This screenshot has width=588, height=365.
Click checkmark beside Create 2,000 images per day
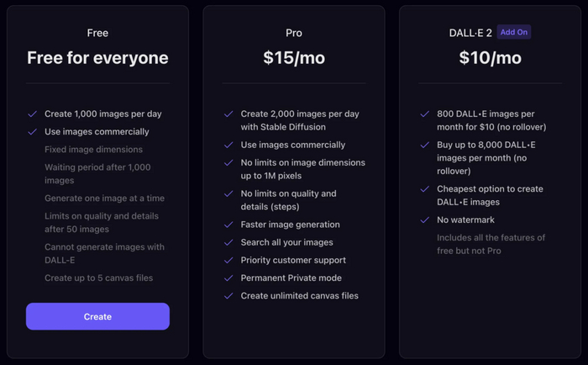[228, 114]
